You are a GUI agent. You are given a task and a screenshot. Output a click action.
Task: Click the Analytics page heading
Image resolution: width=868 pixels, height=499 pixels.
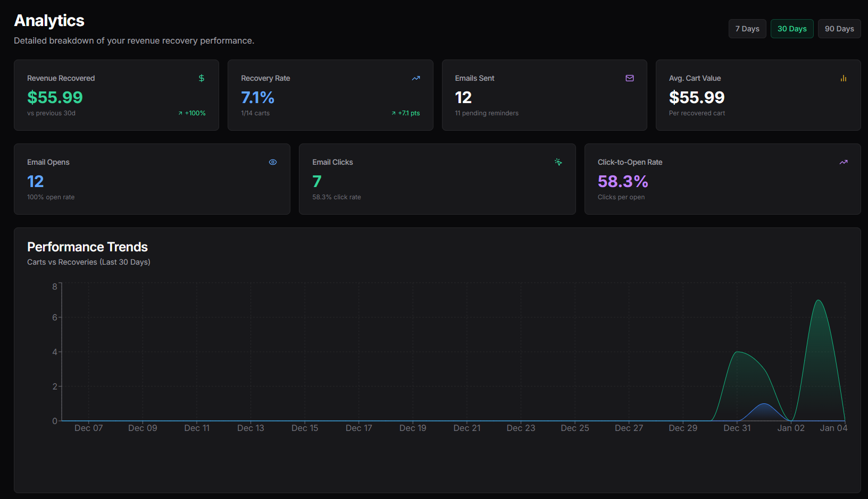(x=49, y=20)
